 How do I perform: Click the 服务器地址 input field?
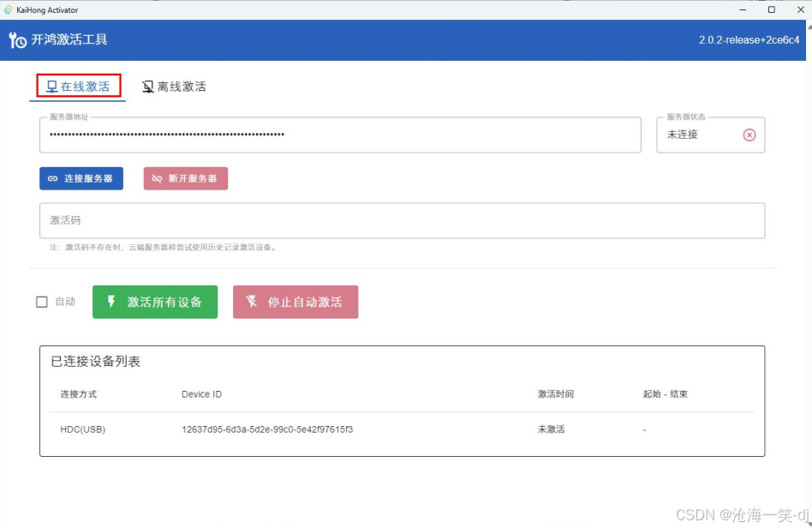[340, 135]
